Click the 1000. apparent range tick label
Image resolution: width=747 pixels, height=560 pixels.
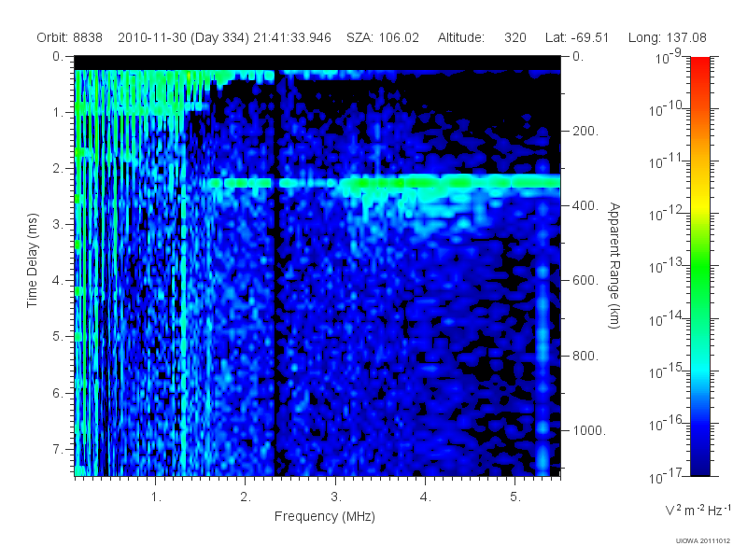589,430
